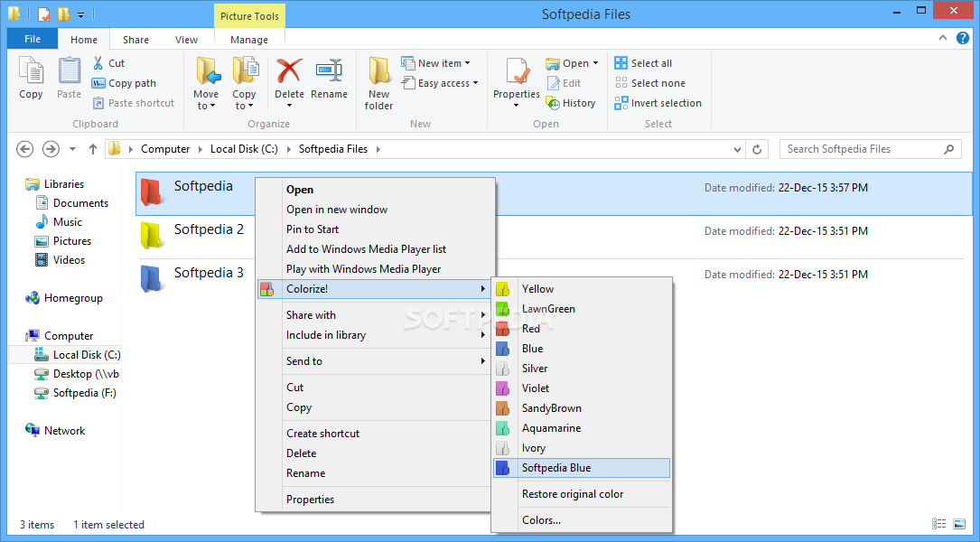Expand the address bar history dropdown

738,149
